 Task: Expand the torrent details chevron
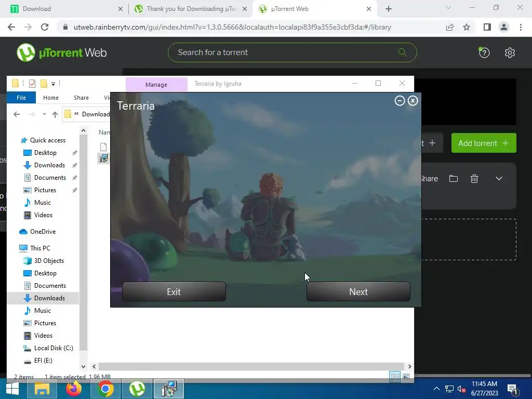[x=499, y=179]
